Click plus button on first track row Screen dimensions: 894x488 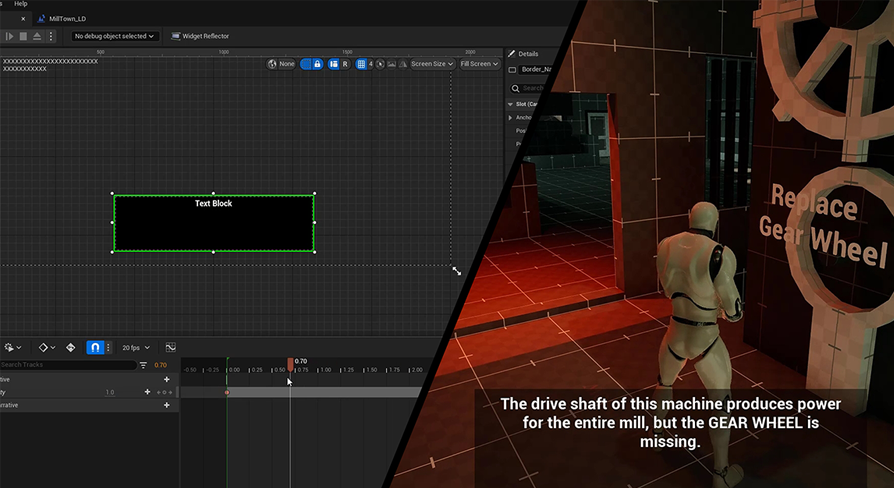point(166,379)
